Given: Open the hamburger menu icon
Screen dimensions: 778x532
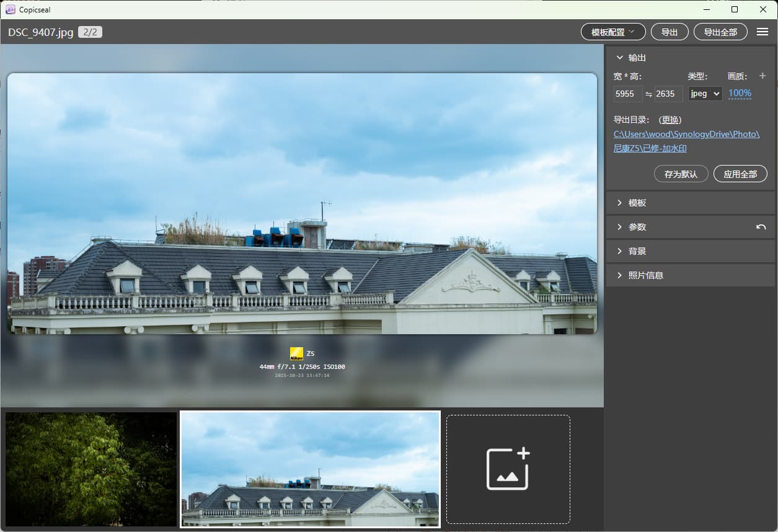Looking at the screenshot, I should tap(763, 32).
